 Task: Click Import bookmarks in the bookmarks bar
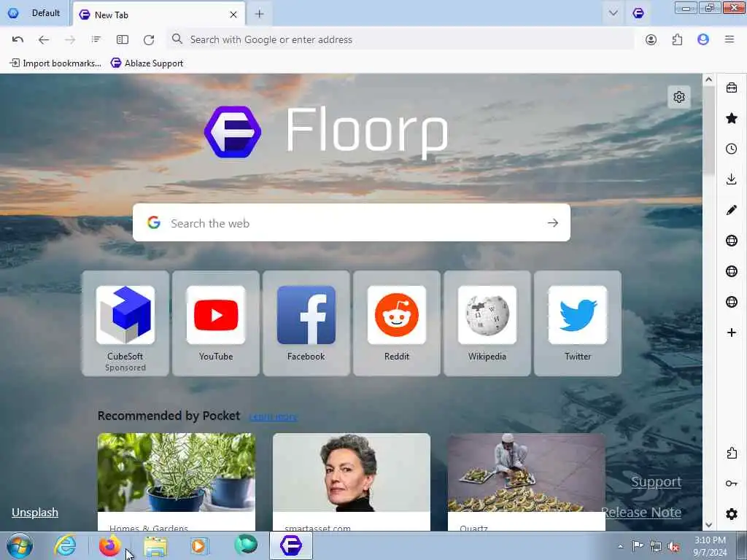(55, 63)
